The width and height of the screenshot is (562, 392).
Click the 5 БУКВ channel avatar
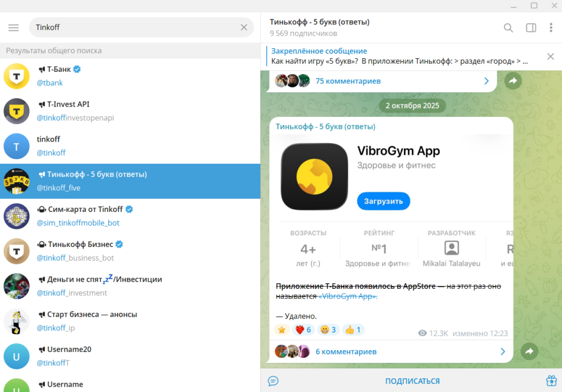[16, 181]
